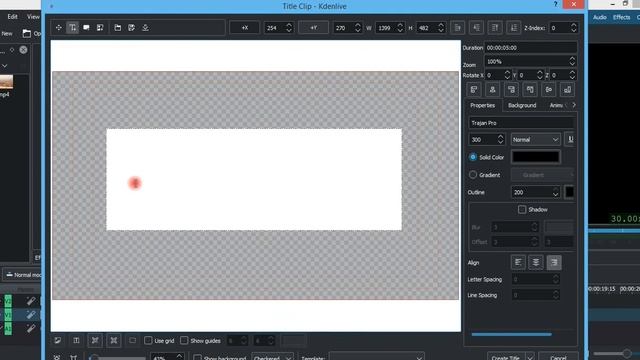Click third icon in bottom canvas toolbar
This screenshot has height=360, width=640.
click(95, 340)
